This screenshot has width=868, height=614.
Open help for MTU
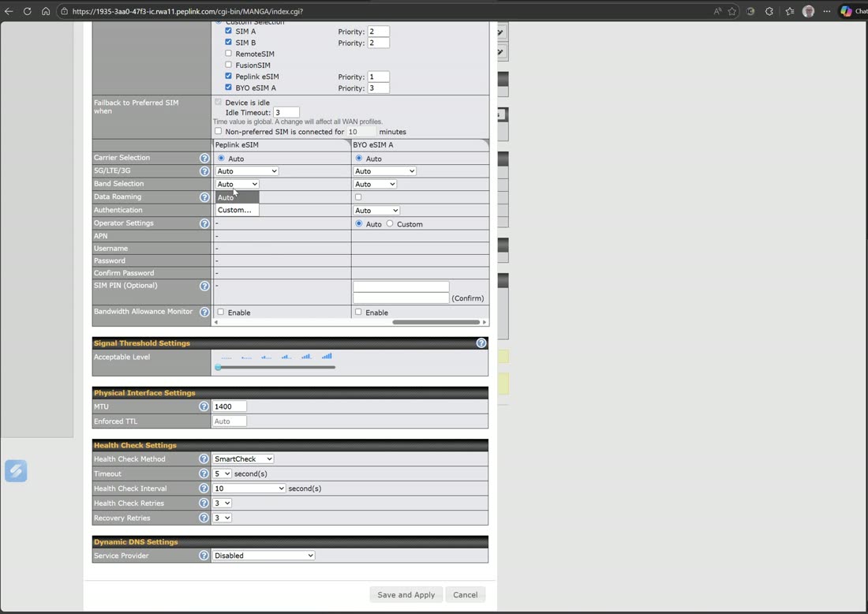(204, 406)
